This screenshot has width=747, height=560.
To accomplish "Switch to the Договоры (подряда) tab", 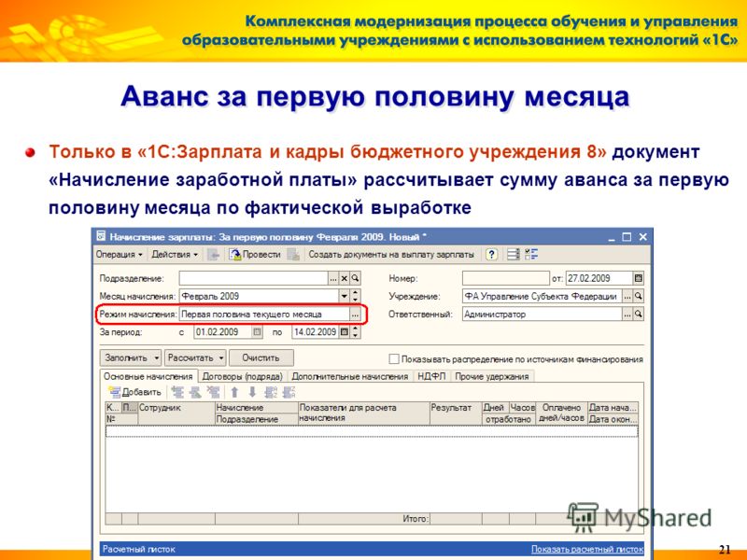I will pos(243,377).
